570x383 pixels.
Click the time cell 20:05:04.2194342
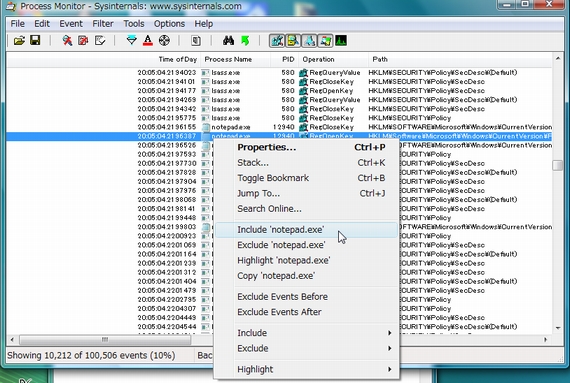click(166, 109)
